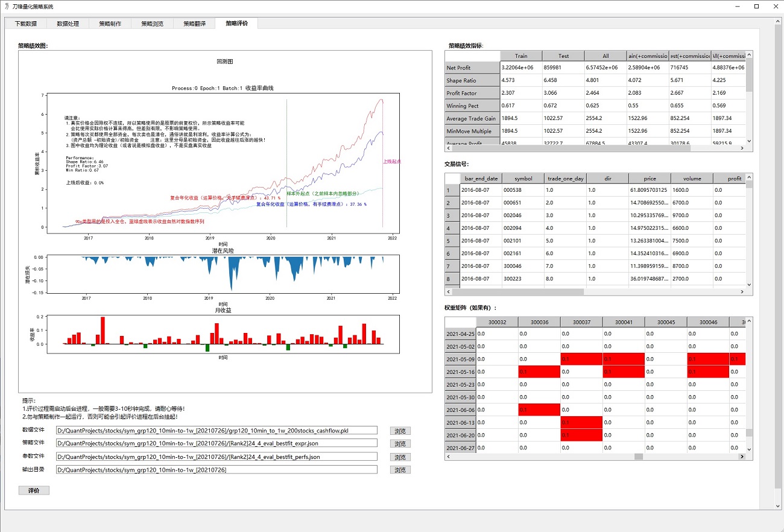Click the 参数文件 path input field
The width and height of the screenshot is (784, 532).
pyautogui.click(x=217, y=457)
